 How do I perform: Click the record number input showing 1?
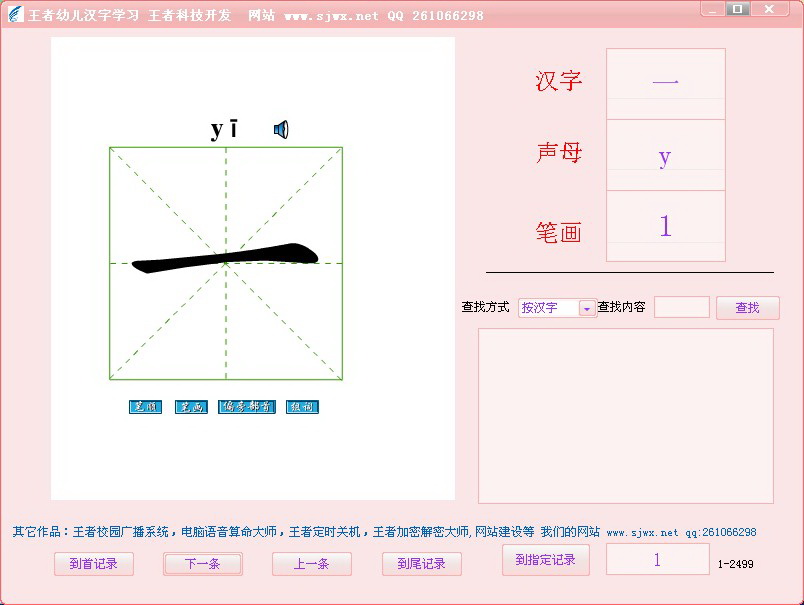(x=657, y=559)
